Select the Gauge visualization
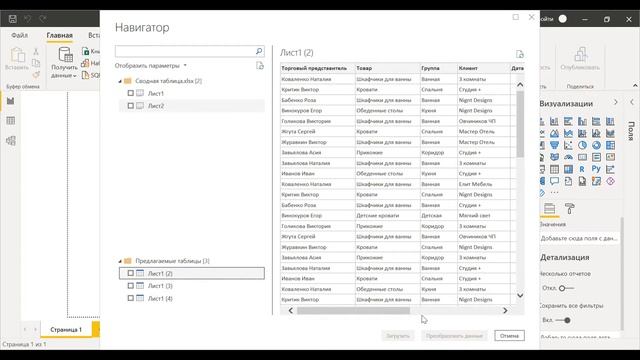 tap(568, 157)
